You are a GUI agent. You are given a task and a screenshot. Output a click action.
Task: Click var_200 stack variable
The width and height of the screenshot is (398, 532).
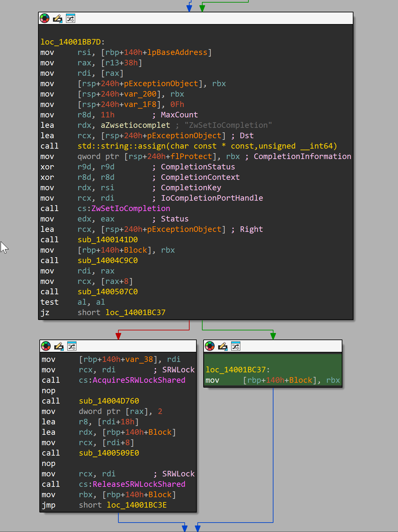point(140,94)
